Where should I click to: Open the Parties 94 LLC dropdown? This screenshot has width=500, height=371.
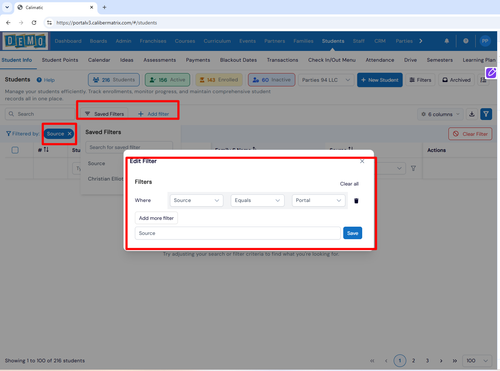click(326, 80)
